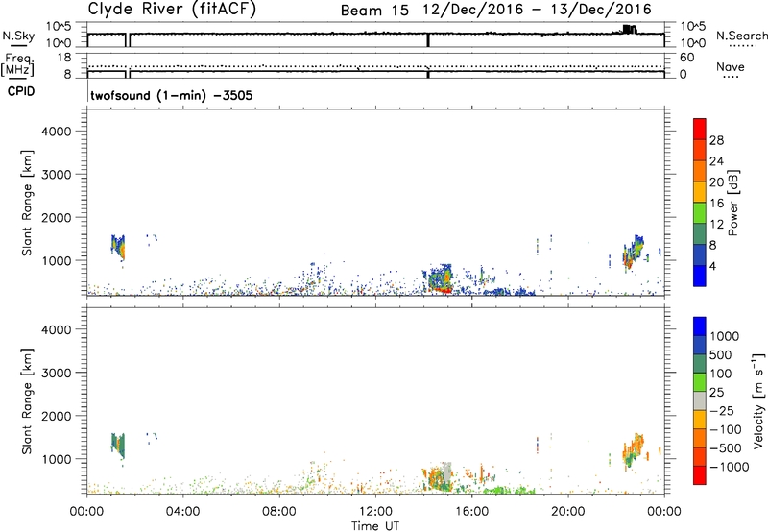Viewport: 768px width, 532px height.
Task: Click the red bottom segment of Velocity colorbar
Action: [700, 475]
